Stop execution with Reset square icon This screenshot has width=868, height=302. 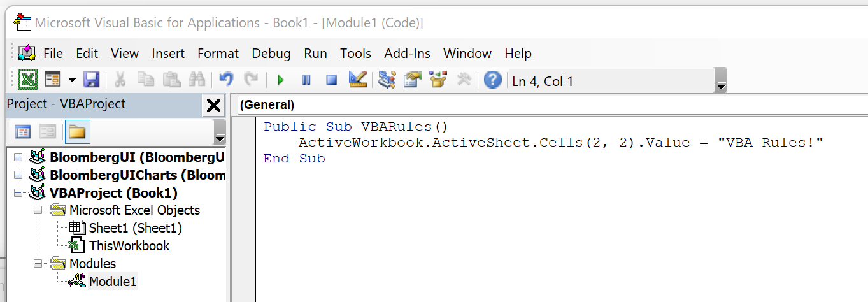coord(331,80)
